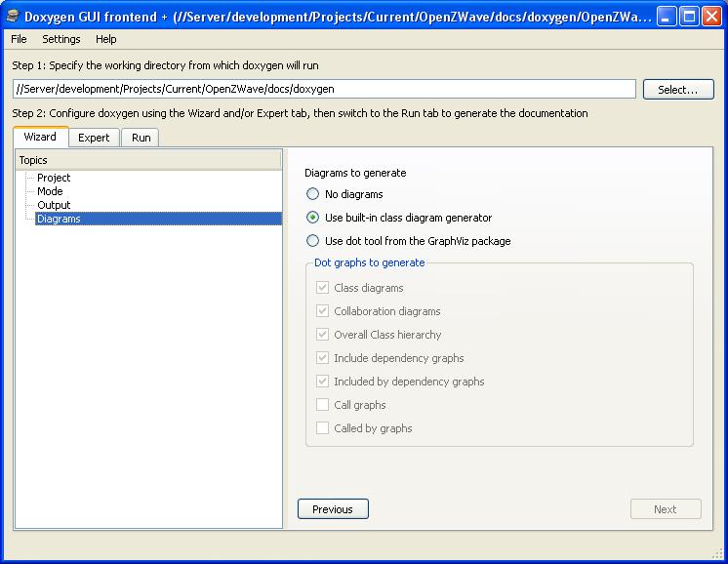Choose Use dot tool from GraphViz
Screen dimensions: 728x564
coord(313,241)
